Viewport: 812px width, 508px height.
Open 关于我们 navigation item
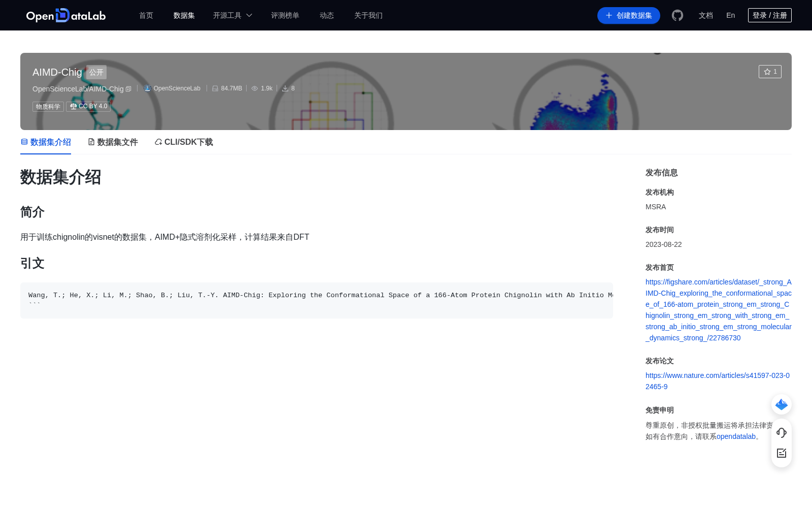[368, 15]
